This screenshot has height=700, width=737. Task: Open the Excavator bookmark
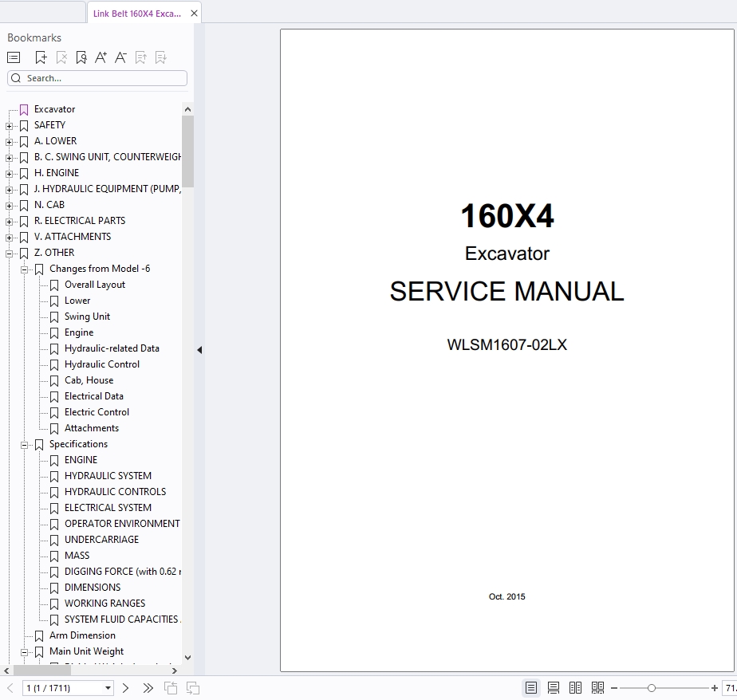click(54, 109)
